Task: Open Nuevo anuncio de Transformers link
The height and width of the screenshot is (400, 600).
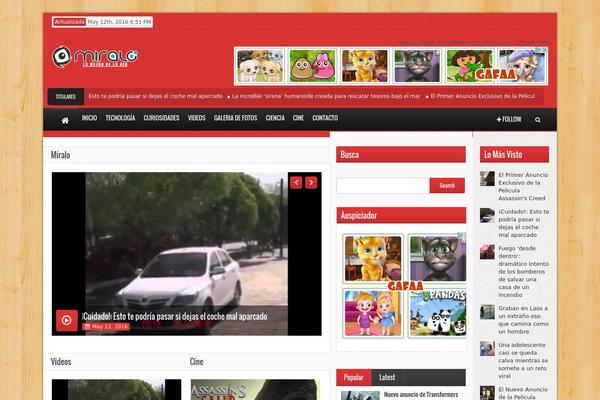Action: (421, 395)
